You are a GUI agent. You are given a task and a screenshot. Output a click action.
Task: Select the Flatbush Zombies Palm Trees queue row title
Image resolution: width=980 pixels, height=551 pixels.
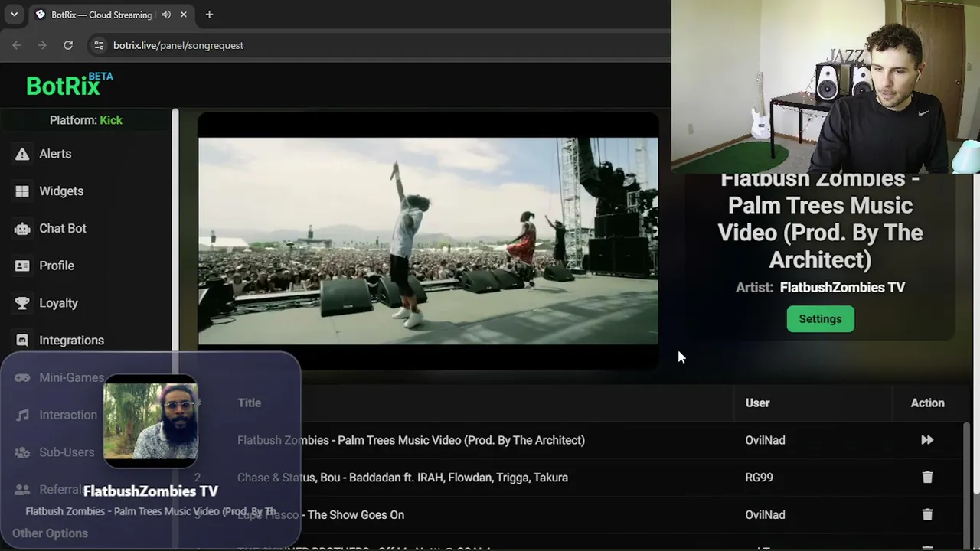411,440
